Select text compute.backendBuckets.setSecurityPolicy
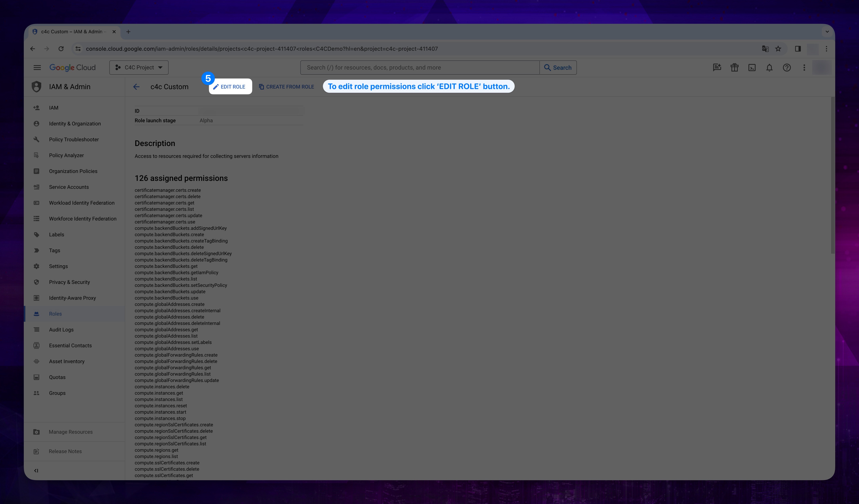The width and height of the screenshot is (859, 504). (x=181, y=285)
